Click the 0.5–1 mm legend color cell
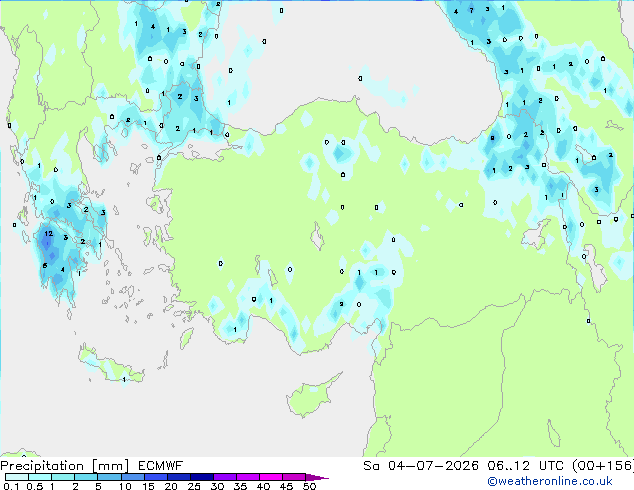Screen dimensions: 634x490 pos(40,477)
